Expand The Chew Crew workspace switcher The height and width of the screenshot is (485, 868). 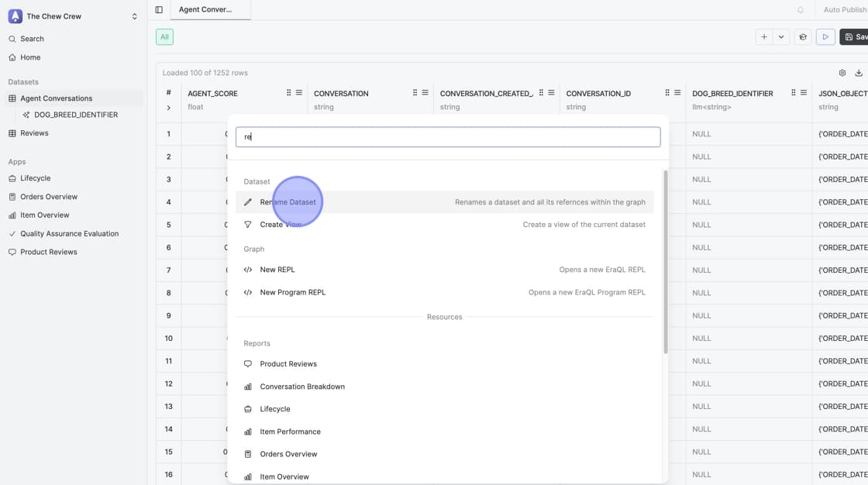(134, 16)
